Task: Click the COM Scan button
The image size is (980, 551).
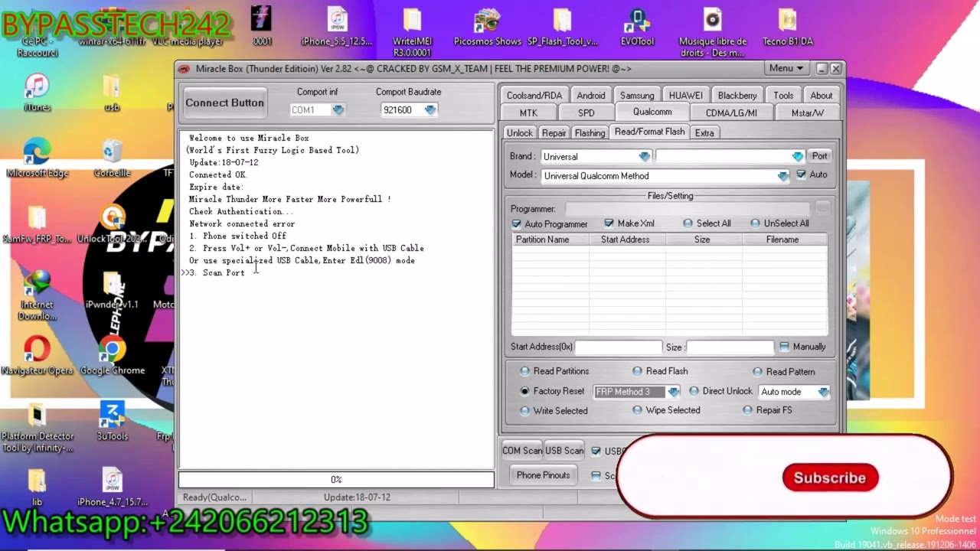Action: 522,451
